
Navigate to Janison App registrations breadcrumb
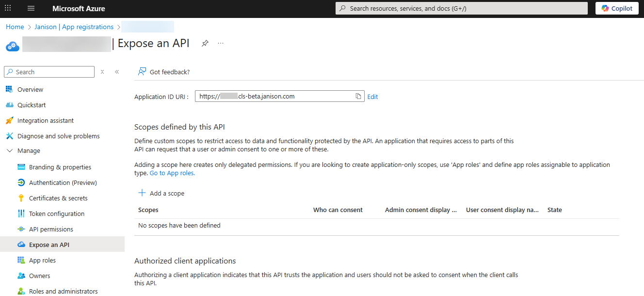[x=74, y=27]
